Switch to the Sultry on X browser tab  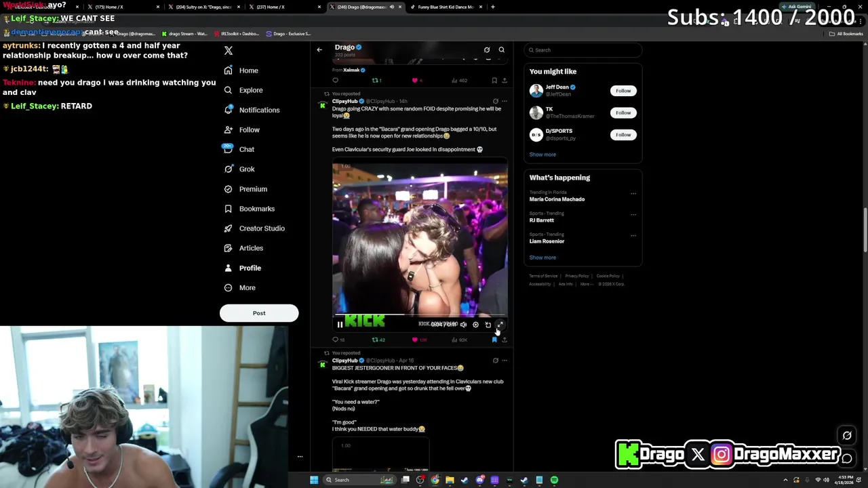click(203, 7)
